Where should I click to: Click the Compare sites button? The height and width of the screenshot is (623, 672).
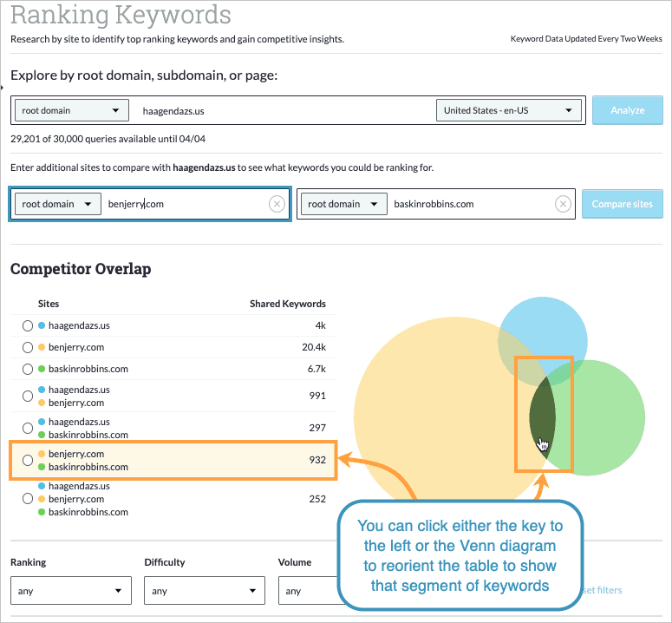tap(622, 204)
